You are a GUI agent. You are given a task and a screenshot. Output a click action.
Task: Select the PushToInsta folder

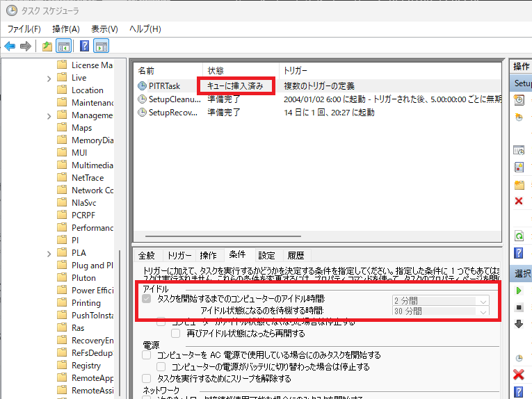92,316
